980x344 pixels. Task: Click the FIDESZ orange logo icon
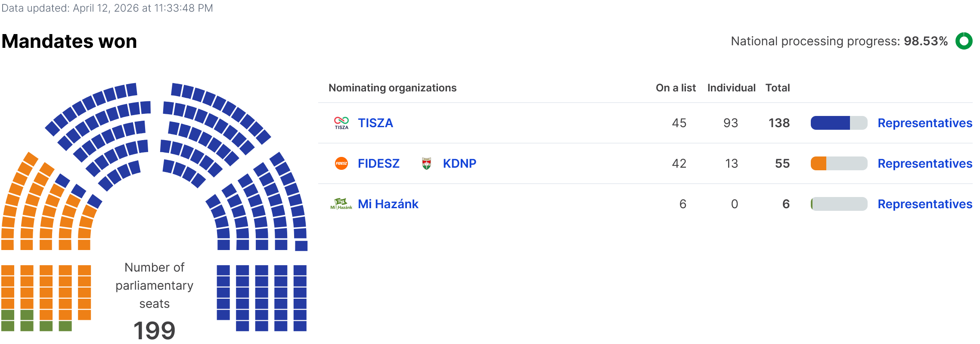point(341,163)
